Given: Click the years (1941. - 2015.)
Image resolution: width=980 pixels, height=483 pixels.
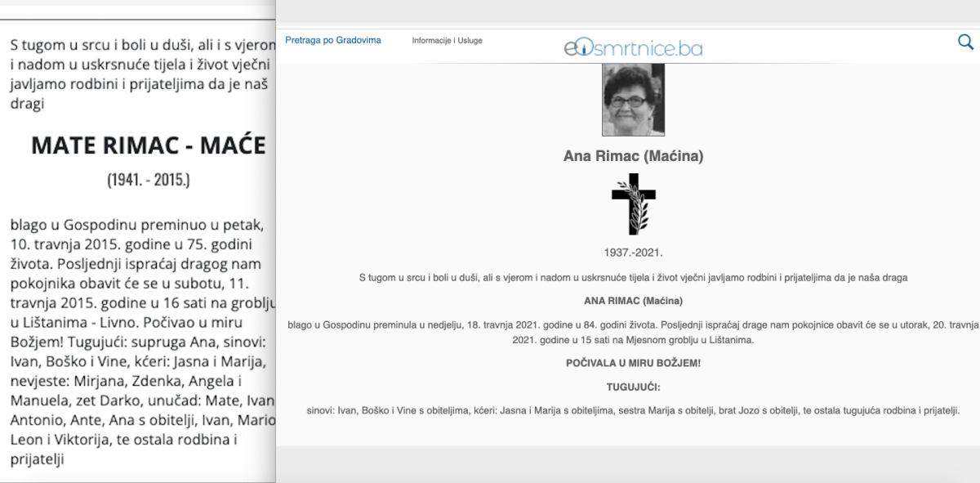Looking at the screenshot, I should [x=148, y=180].
